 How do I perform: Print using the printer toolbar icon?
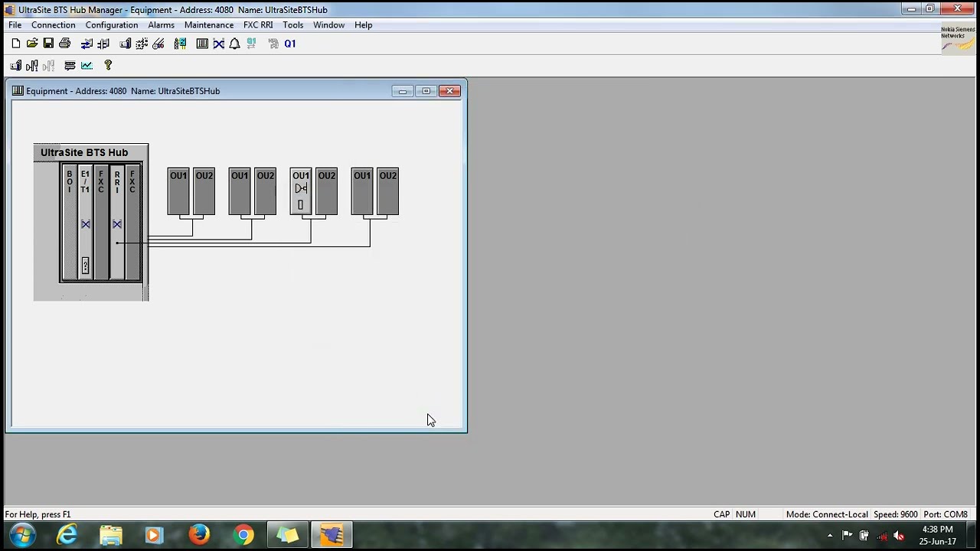(x=65, y=44)
